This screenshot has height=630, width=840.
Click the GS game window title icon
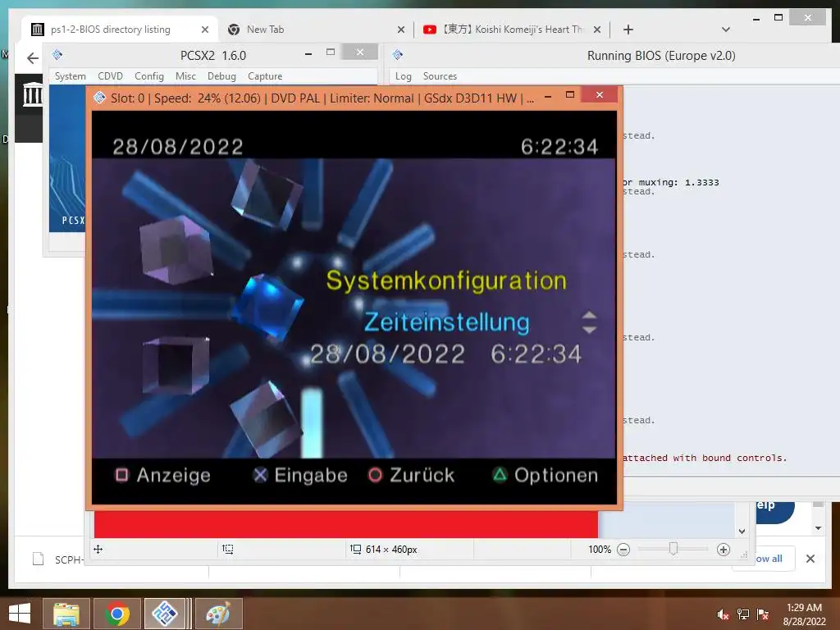click(x=99, y=98)
